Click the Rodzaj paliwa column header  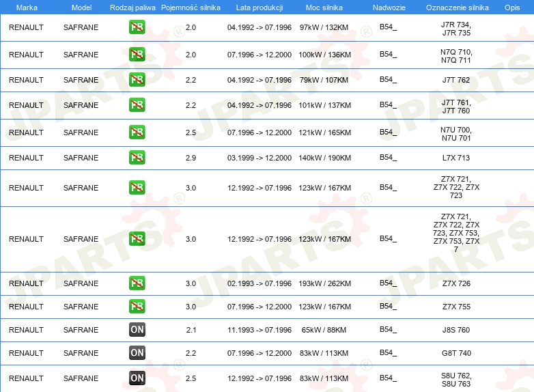(x=132, y=8)
